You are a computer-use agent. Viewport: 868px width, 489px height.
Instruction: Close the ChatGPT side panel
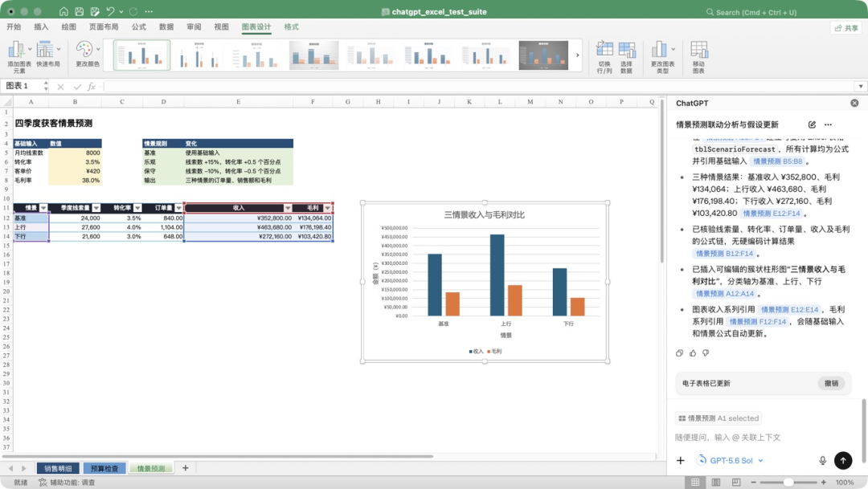(x=854, y=103)
